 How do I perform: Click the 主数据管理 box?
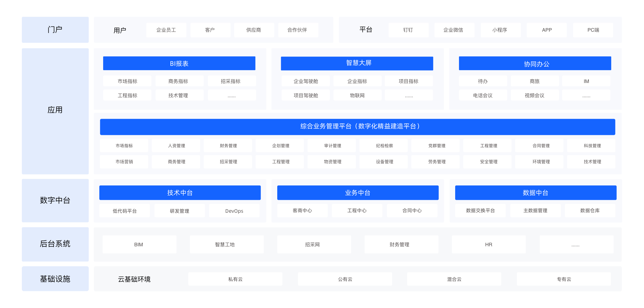(535, 211)
